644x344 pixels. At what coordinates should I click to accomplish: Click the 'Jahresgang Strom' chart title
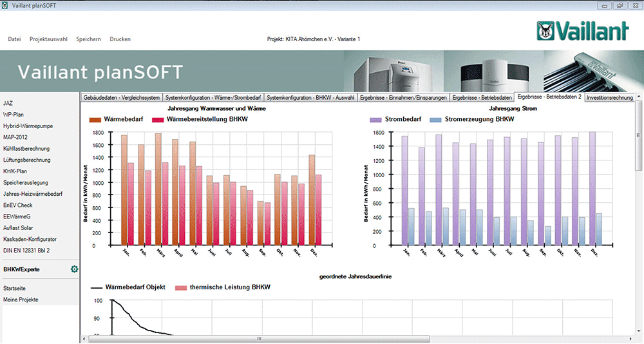click(513, 108)
